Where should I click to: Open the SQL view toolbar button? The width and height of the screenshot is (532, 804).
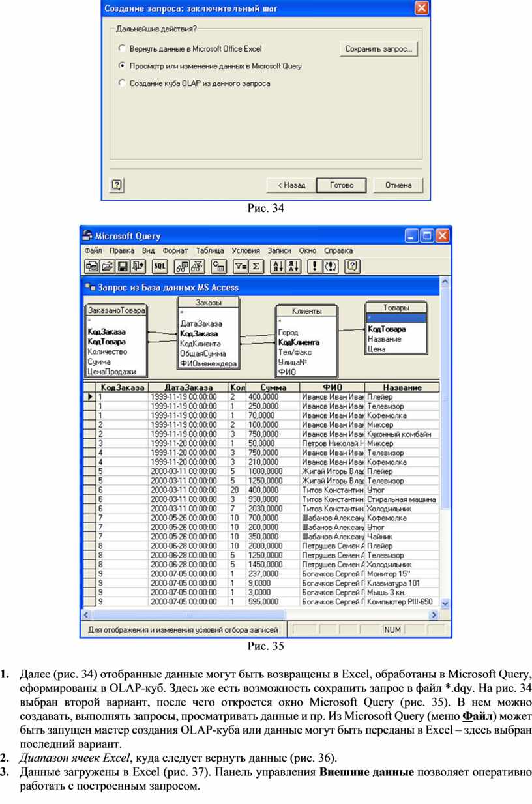160,266
